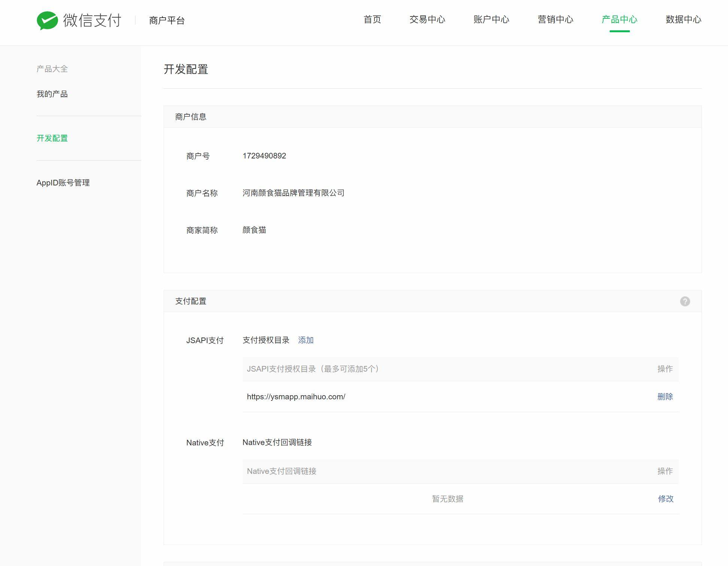728x566 pixels.
Task: Click the help question mark icon
Action: click(x=685, y=301)
